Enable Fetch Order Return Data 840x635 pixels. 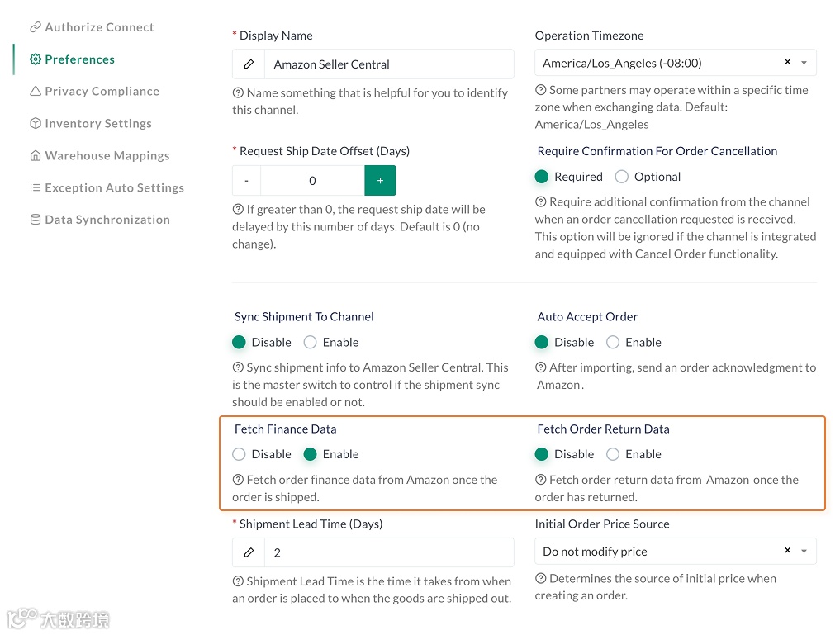613,454
